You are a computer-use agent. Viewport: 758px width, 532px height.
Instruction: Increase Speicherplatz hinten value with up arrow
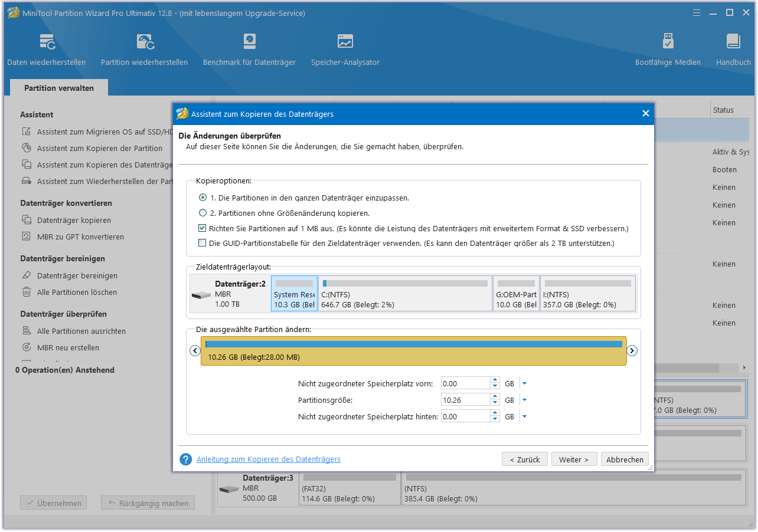495,413
